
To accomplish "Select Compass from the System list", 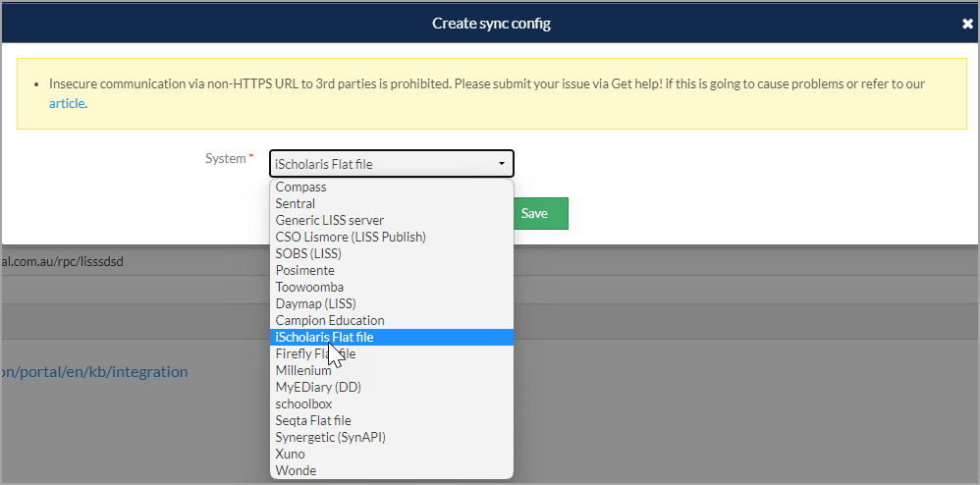I will [x=392, y=187].
